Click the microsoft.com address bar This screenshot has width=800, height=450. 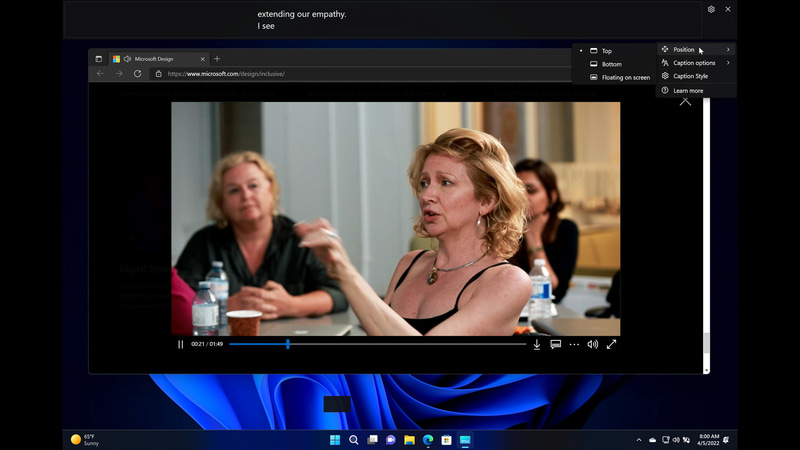tap(362, 74)
